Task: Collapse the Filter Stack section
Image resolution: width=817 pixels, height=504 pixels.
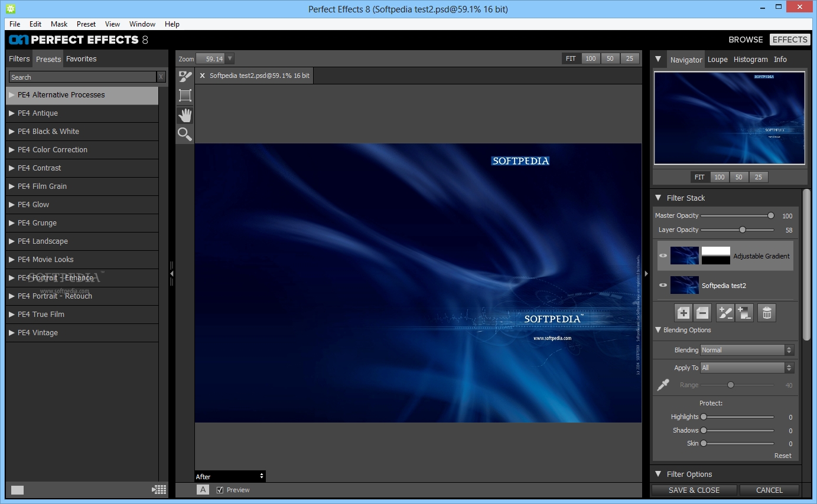Action: click(x=659, y=198)
